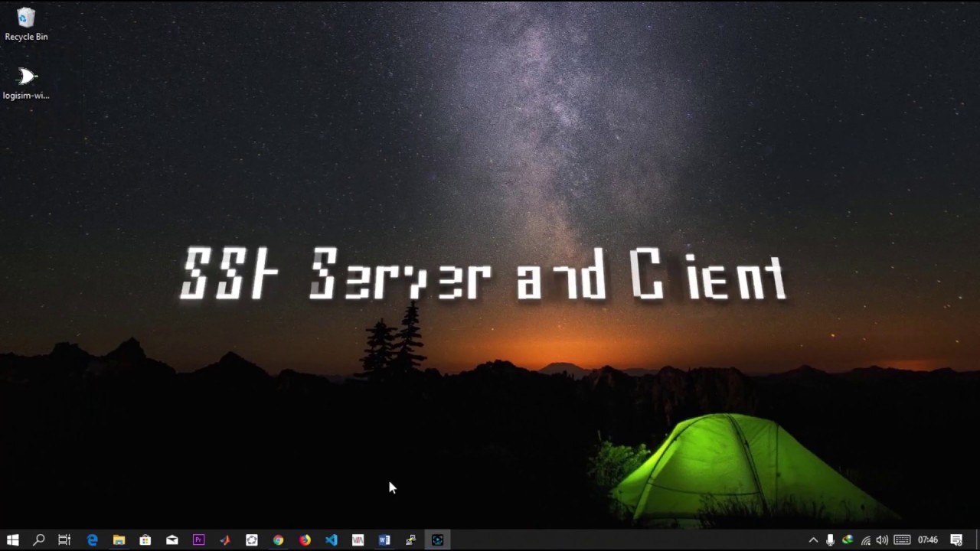
Task: Open the PuTTY icon on taskbar
Action: point(411,540)
